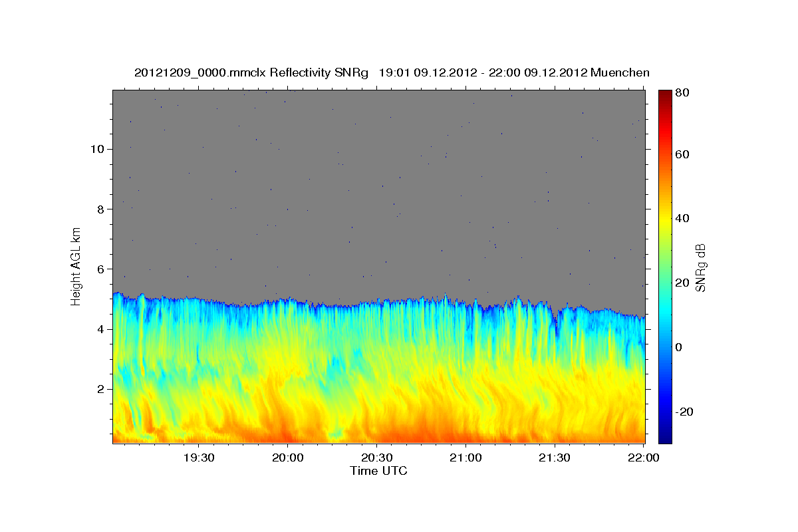Click the Muenchen location in title

[620, 72]
